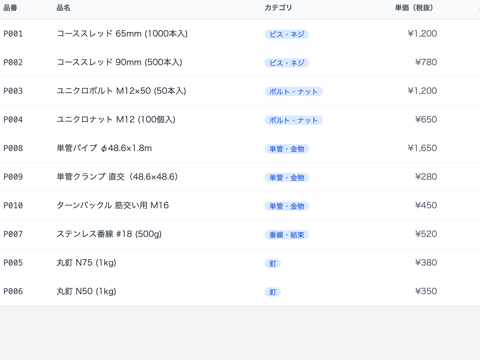Select product code P006
The height and width of the screenshot is (360, 480).
coord(13,292)
